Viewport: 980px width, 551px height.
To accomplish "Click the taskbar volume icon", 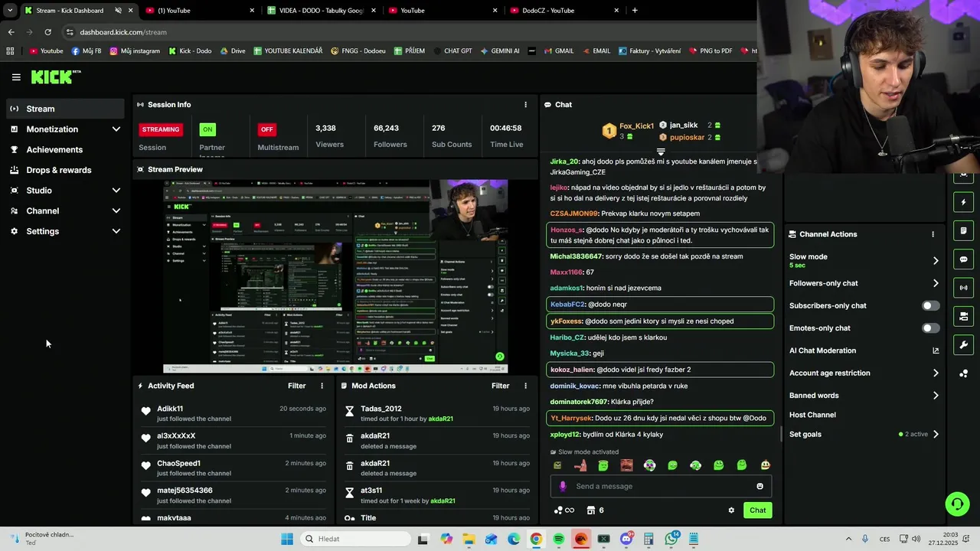I will 916,539.
